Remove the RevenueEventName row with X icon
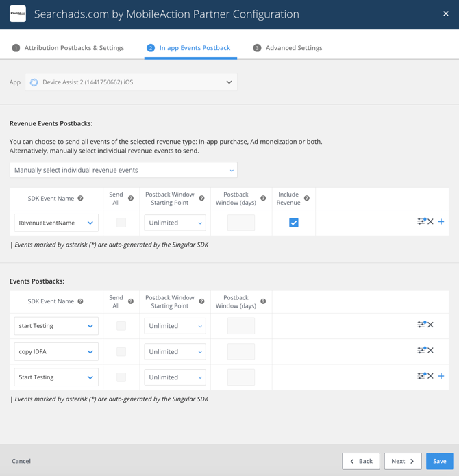Viewport: 459px width, 476px height. tap(431, 222)
